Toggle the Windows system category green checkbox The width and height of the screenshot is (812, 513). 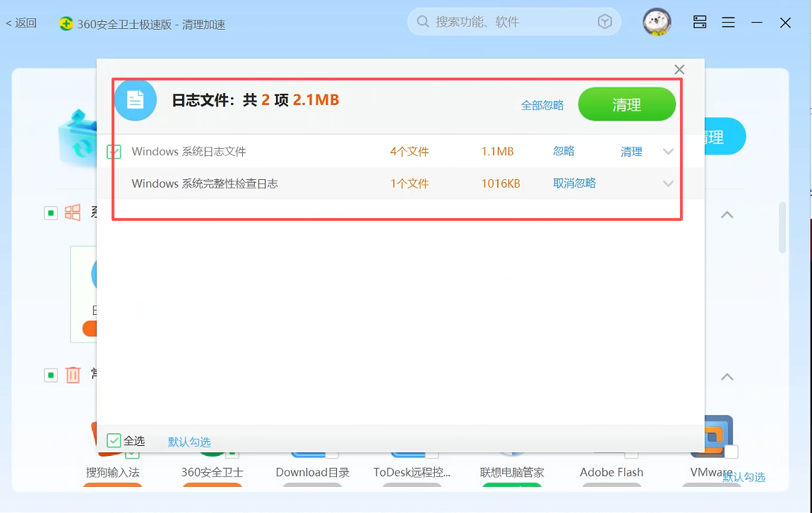pos(51,213)
